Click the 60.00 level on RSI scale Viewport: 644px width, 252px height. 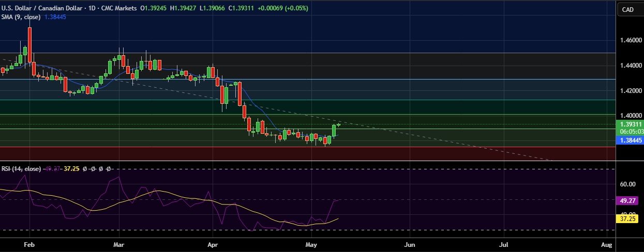click(x=627, y=184)
